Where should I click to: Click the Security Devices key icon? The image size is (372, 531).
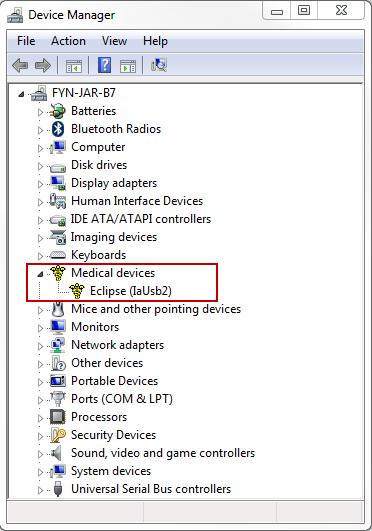[x=58, y=435]
